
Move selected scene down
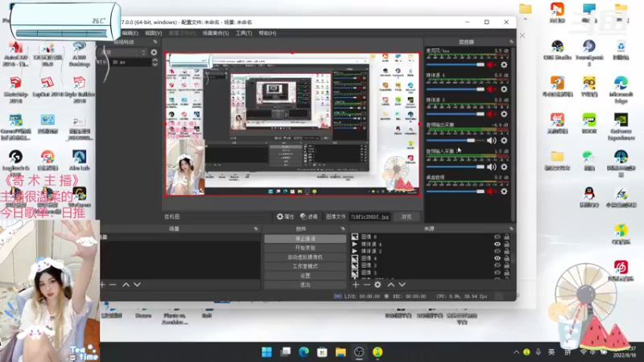pyautogui.click(x=137, y=285)
